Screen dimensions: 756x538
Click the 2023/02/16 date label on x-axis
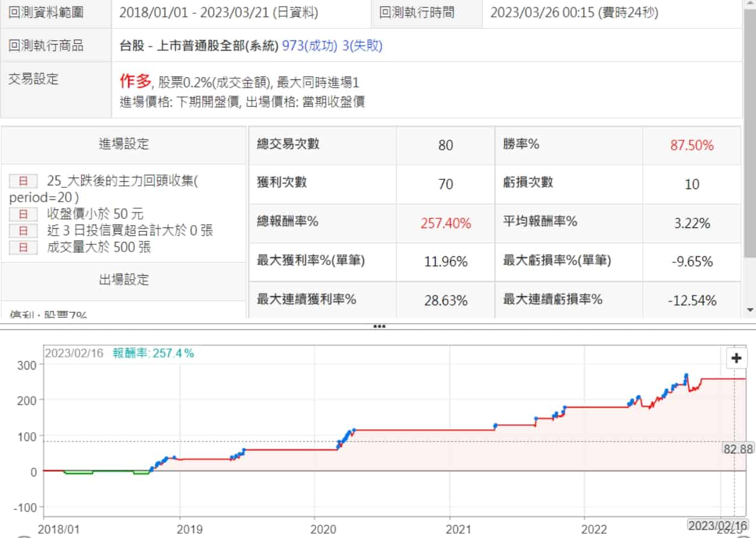point(717,526)
